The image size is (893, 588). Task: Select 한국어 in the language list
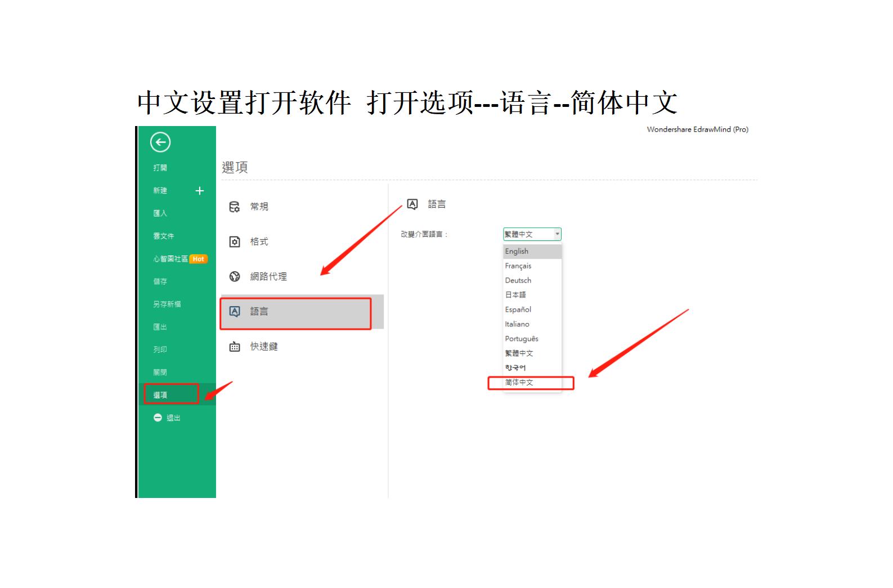point(532,368)
